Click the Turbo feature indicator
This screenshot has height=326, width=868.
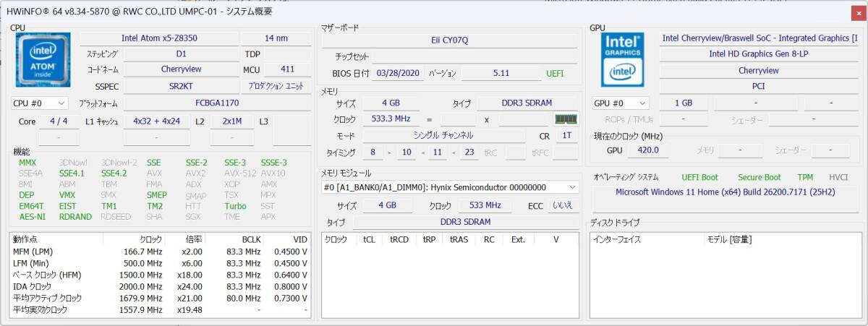[235, 206]
